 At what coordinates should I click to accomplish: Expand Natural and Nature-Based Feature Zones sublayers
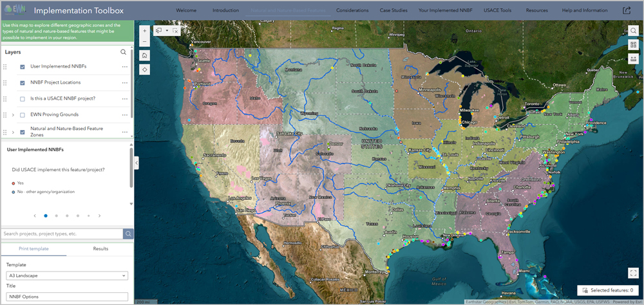coord(13,132)
